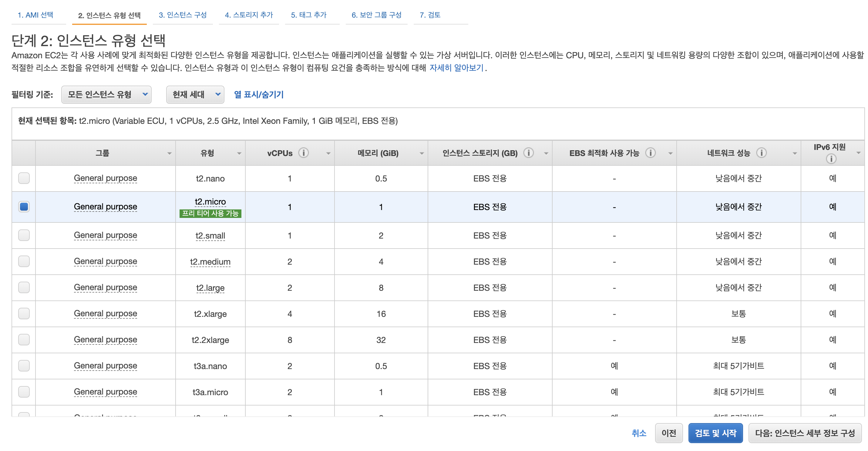This screenshot has width=868, height=451.
Task: Click the t2.large type cell
Action: pyautogui.click(x=210, y=288)
